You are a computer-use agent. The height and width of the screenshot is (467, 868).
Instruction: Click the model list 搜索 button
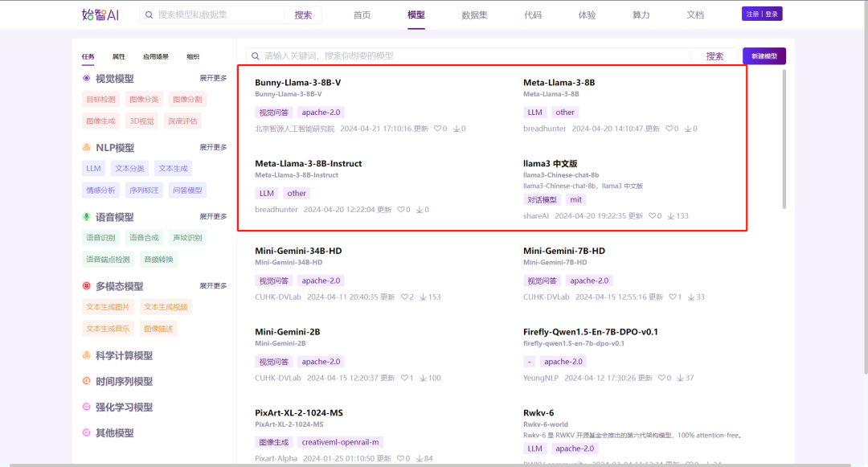(x=714, y=56)
